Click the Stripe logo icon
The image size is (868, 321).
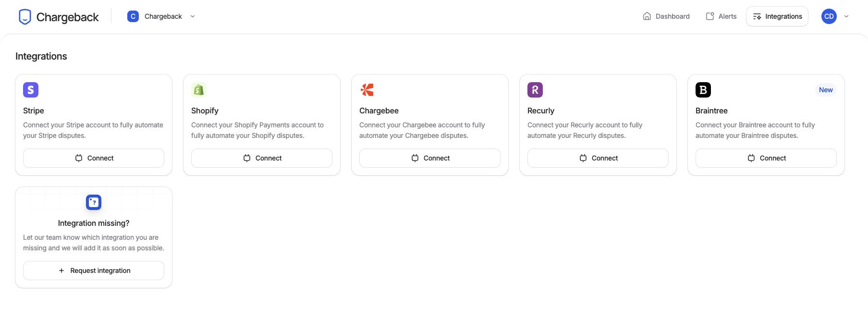[x=31, y=90]
